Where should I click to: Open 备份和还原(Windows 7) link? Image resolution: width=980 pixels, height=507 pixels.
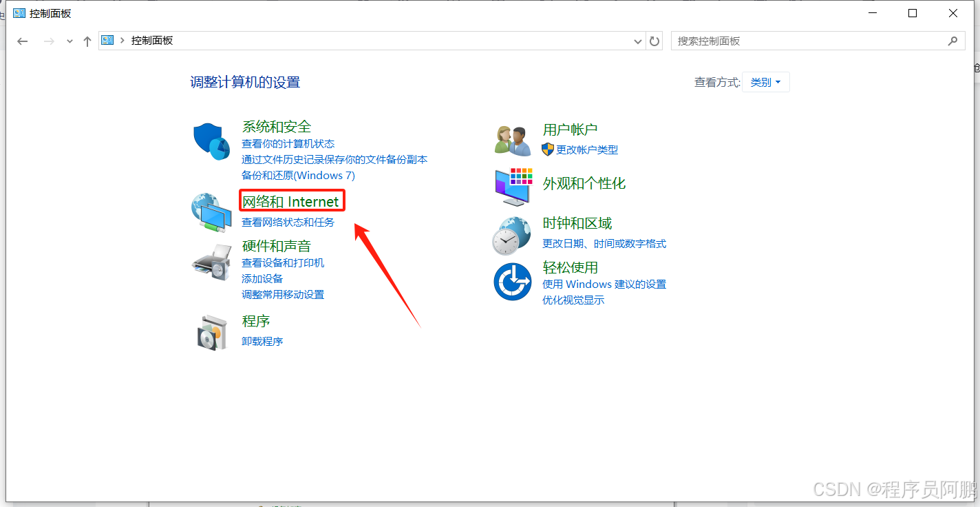pyautogui.click(x=298, y=175)
